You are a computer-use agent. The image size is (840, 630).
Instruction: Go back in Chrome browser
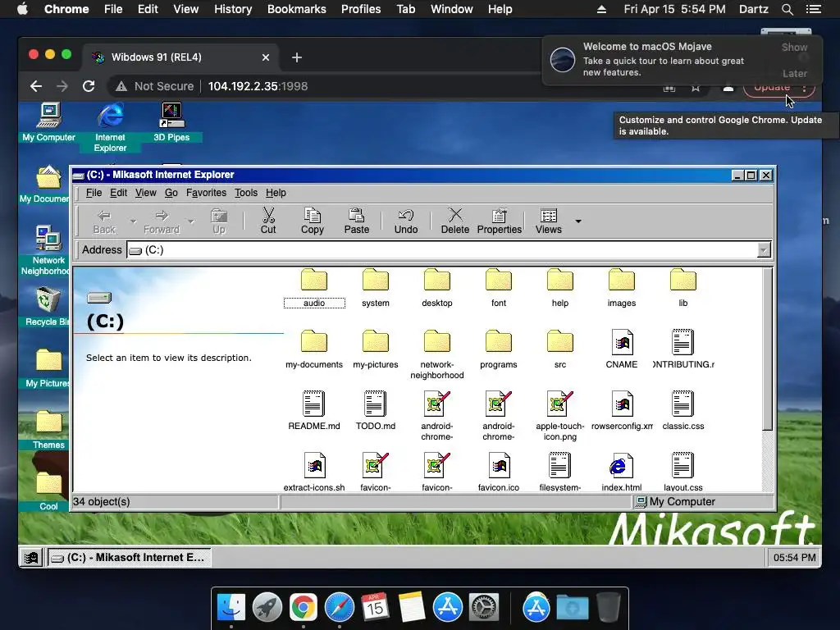pos(36,86)
